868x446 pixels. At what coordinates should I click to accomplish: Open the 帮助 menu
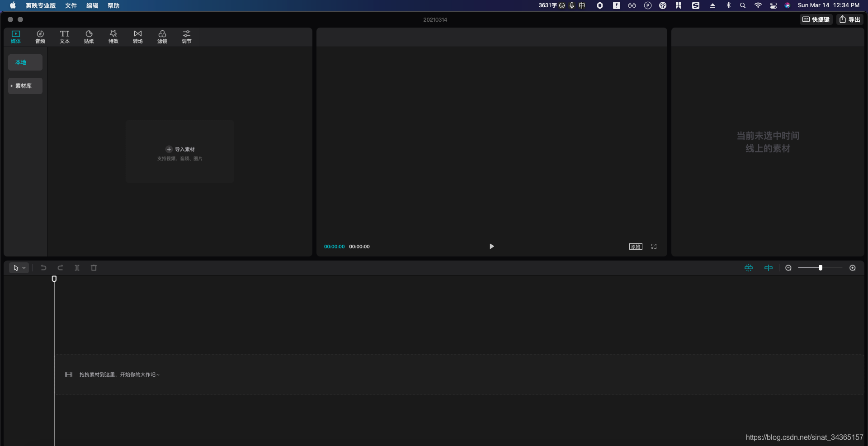pos(113,5)
